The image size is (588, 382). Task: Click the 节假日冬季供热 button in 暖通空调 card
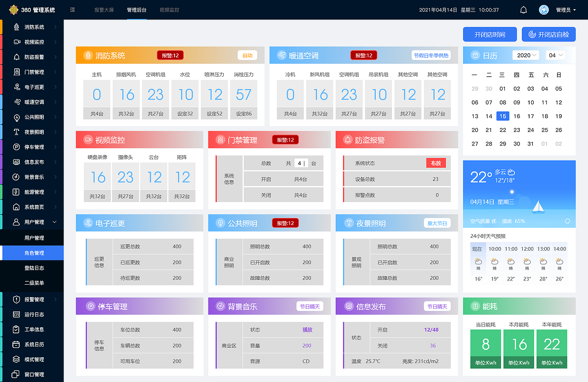(431, 55)
